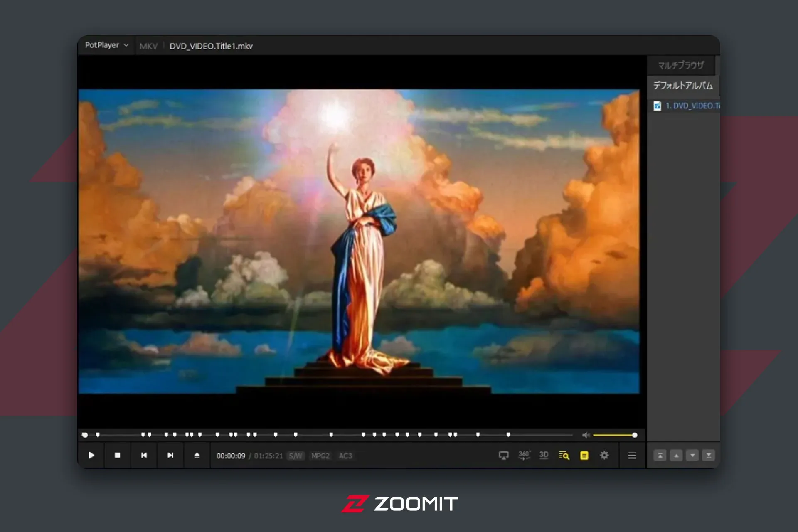This screenshot has height=532, width=798.
Task: Open the playlist search icon
Action: pyautogui.click(x=564, y=456)
